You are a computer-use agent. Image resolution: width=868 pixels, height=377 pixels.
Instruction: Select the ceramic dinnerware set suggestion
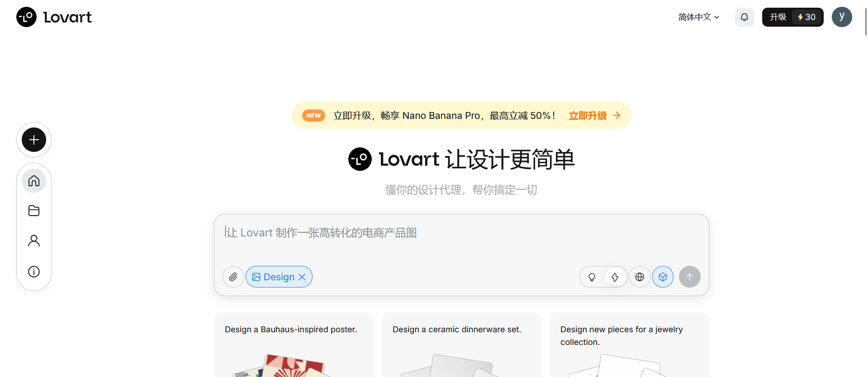coord(461,344)
